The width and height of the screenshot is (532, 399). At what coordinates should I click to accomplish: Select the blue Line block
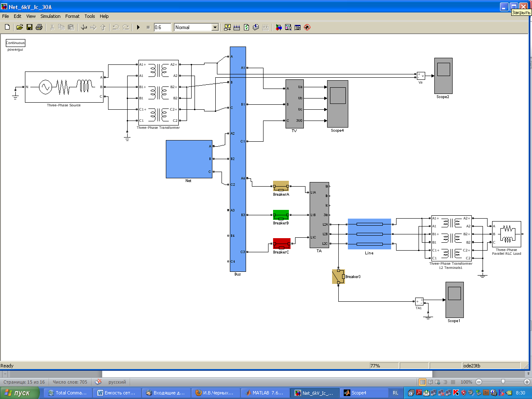pos(369,234)
